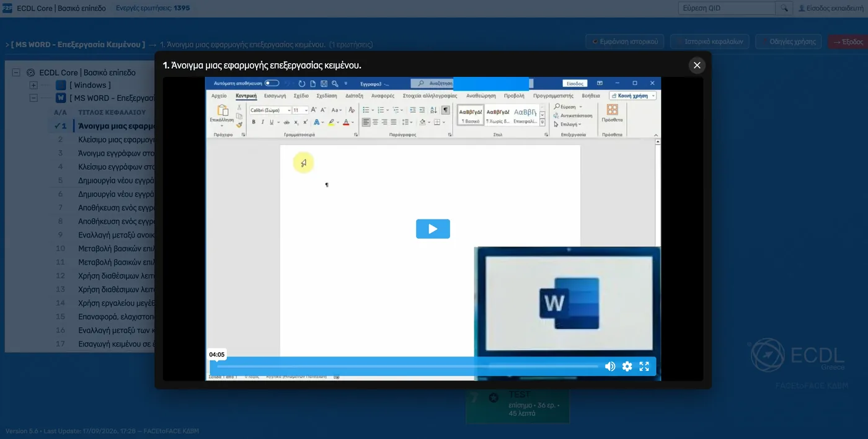Image resolution: width=868 pixels, height=439 pixels.
Task: Close the video lesson popup
Action: tap(697, 65)
